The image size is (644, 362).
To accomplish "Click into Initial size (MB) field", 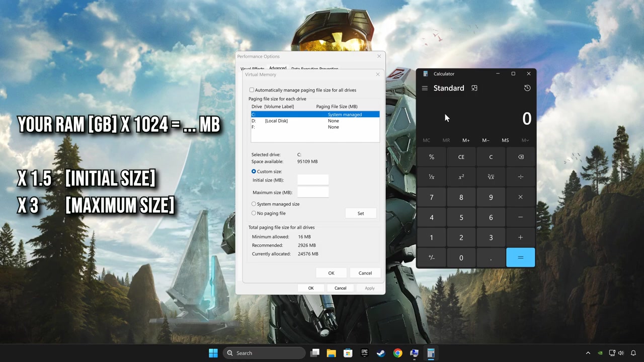I will 313,180.
